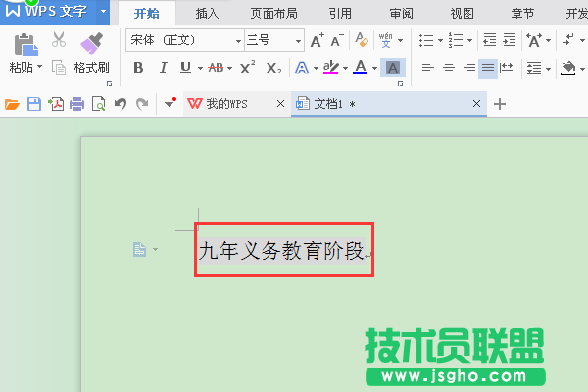Click the Print Preview icon
The width and height of the screenshot is (588, 392).
tap(98, 104)
